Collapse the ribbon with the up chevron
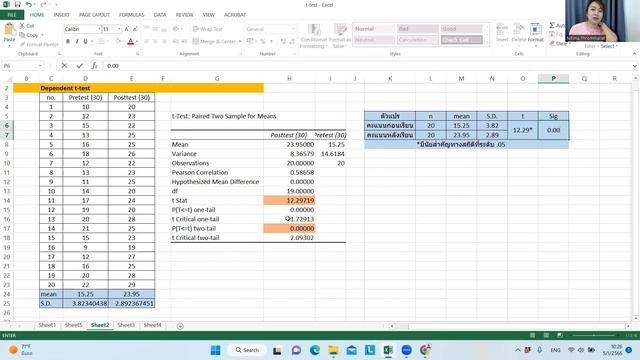This screenshot has width=640, height=360. [x=634, y=53]
